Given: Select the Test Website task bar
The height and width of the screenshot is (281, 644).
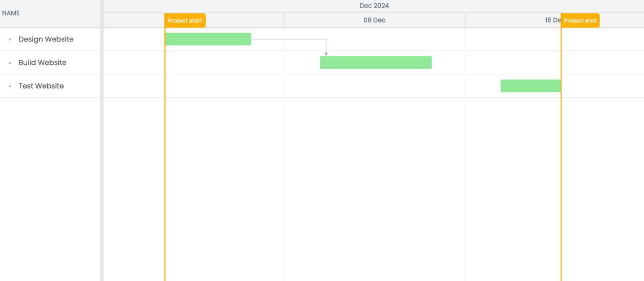Looking at the screenshot, I should 530,86.
